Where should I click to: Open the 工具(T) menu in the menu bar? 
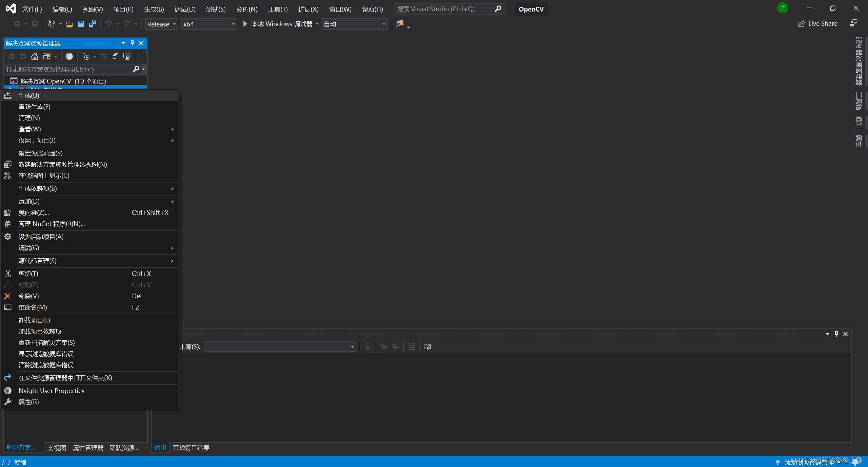coord(278,9)
